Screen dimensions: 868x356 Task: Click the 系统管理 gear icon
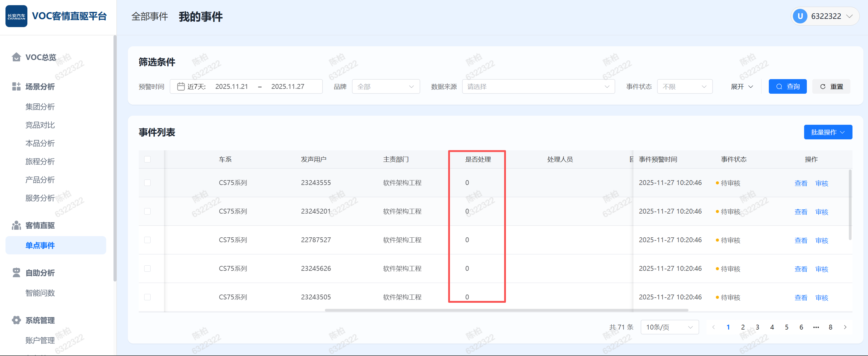16,320
